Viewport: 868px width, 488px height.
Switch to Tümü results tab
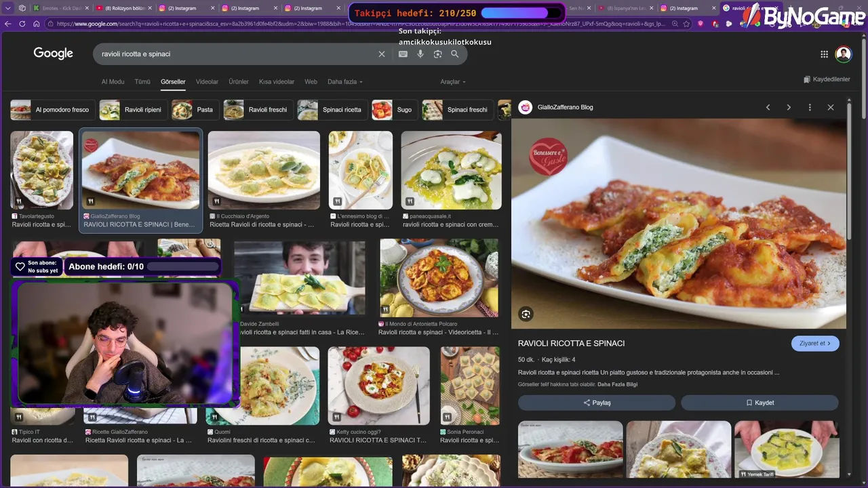[x=142, y=81]
